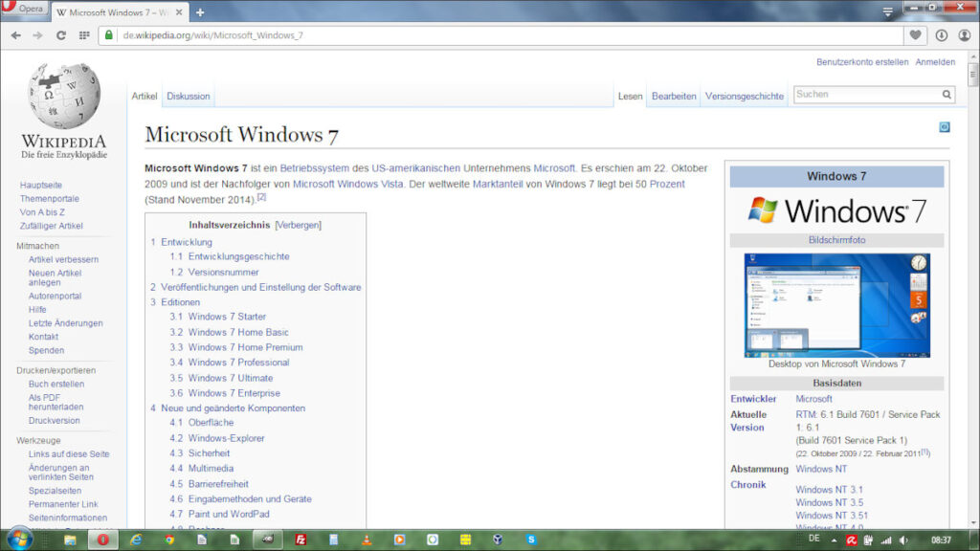The height and width of the screenshot is (551, 980).
Task: Jump to section 1 Entwicklung
Action: click(x=181, y=242)
